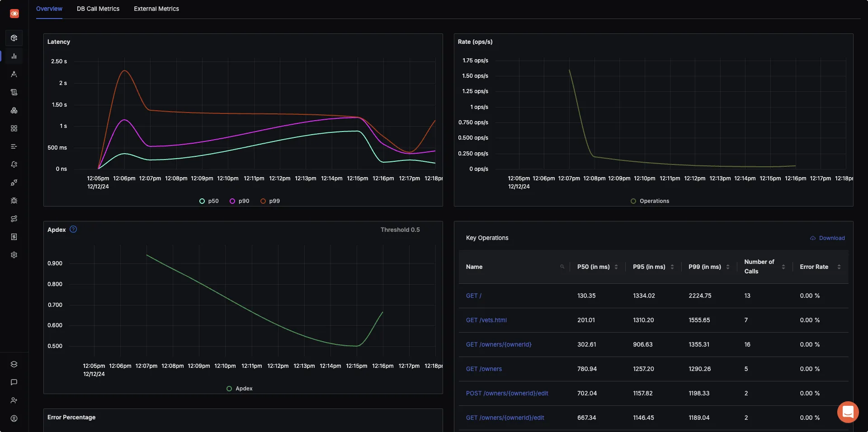Click P99 value 1198.33 in POST row
The width and height of the screenshot is (868, 432).
pyautogui.click(x=699, y=393)
